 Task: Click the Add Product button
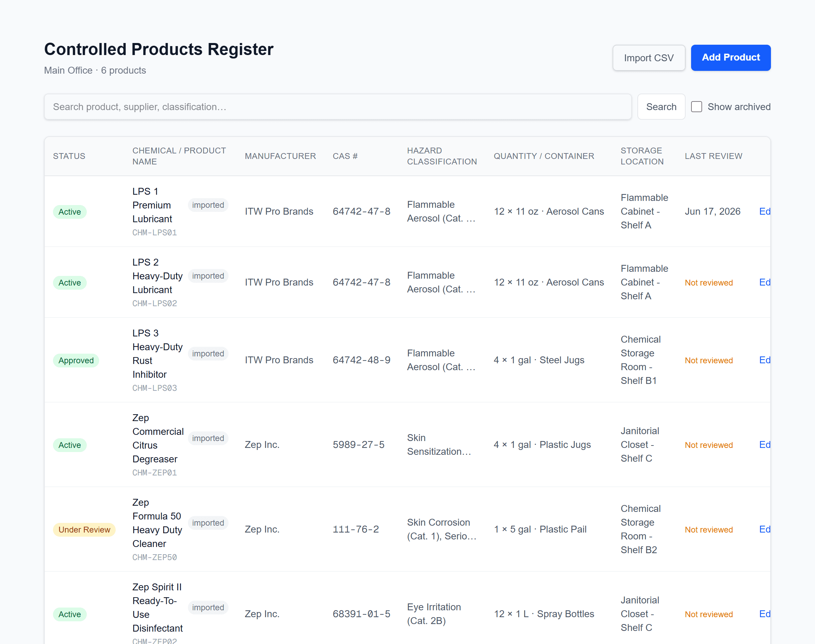[731, 58]
